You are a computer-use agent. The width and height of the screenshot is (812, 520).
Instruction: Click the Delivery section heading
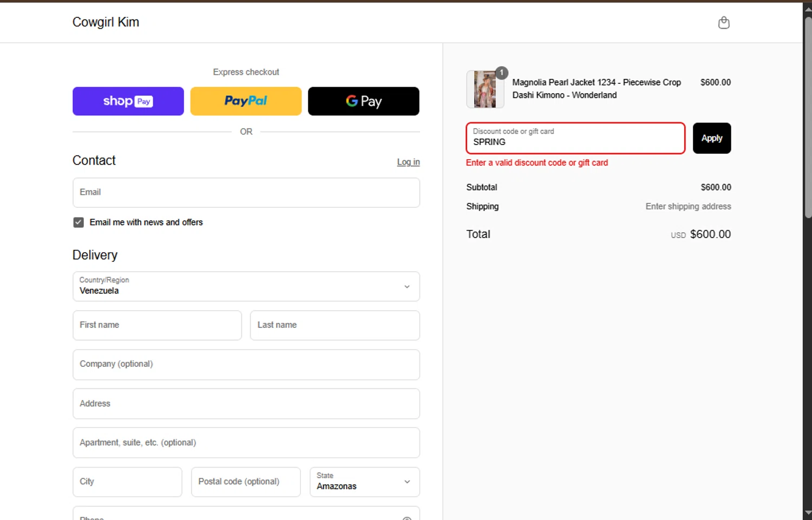(95, 255)
